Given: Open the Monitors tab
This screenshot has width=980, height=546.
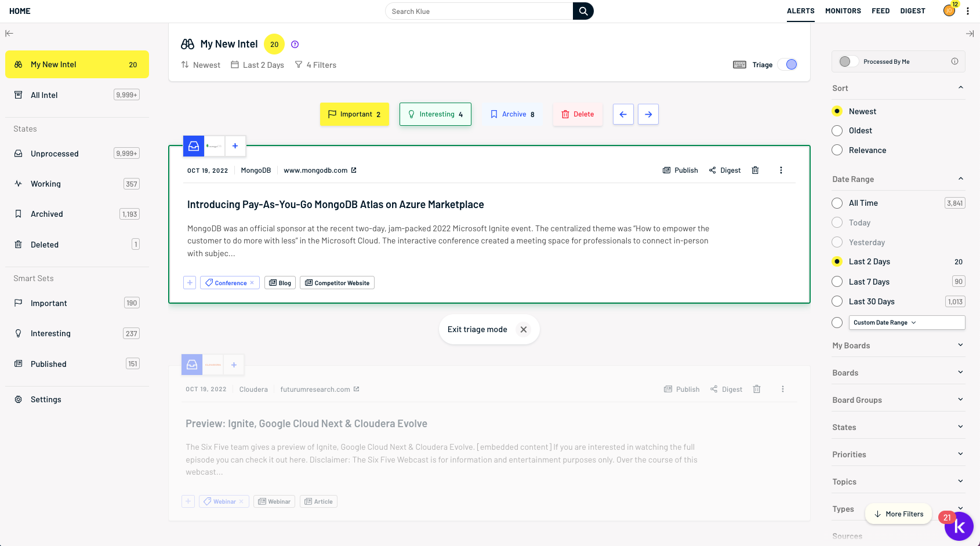Looking at the screenshot, I should click(843, 11).
